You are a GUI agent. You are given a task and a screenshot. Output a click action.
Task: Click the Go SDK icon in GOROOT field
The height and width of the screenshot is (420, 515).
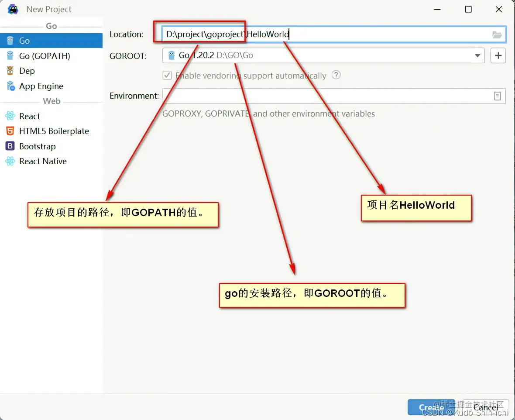click(172, 55)
